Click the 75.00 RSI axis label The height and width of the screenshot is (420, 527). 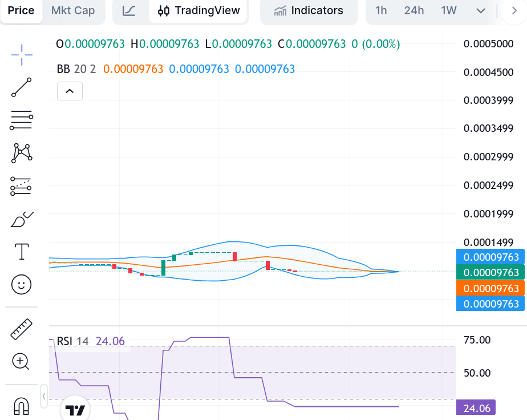(x=477, y=340)
